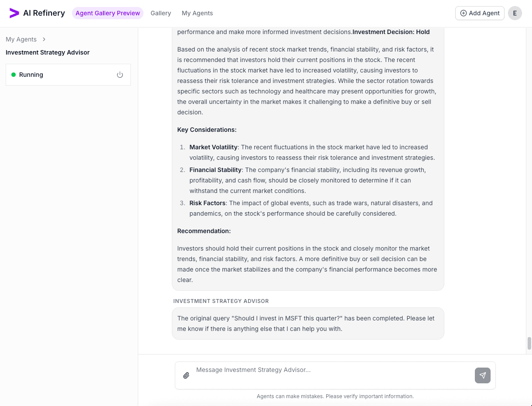Viewport: 532px width, 406px height.
Task: Click the Add Agent button
Action: pos(479,13)
